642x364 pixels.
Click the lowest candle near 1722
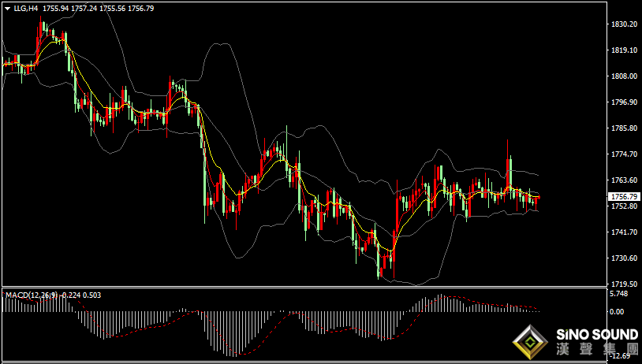point(381,273)
